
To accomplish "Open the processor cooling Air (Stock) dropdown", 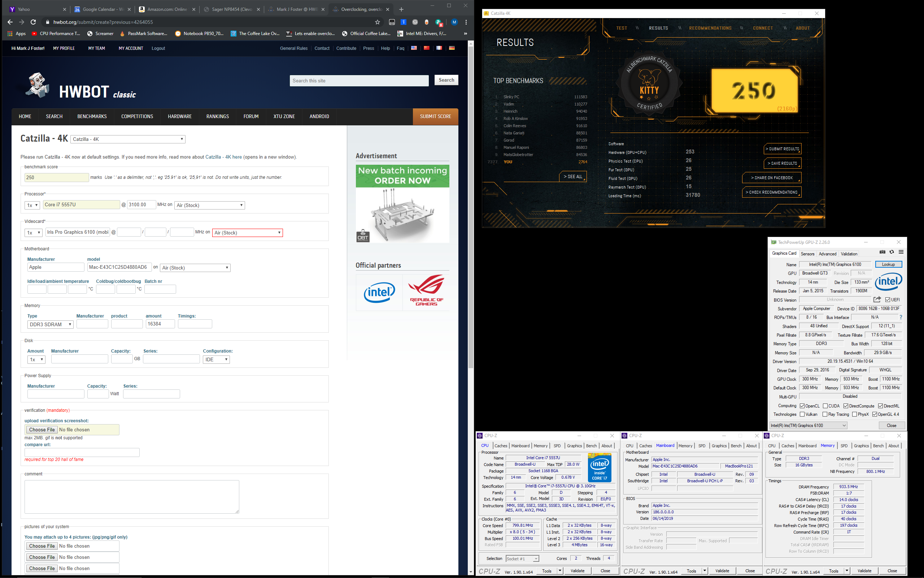I will pyautogui.click(x=210, y=205).
